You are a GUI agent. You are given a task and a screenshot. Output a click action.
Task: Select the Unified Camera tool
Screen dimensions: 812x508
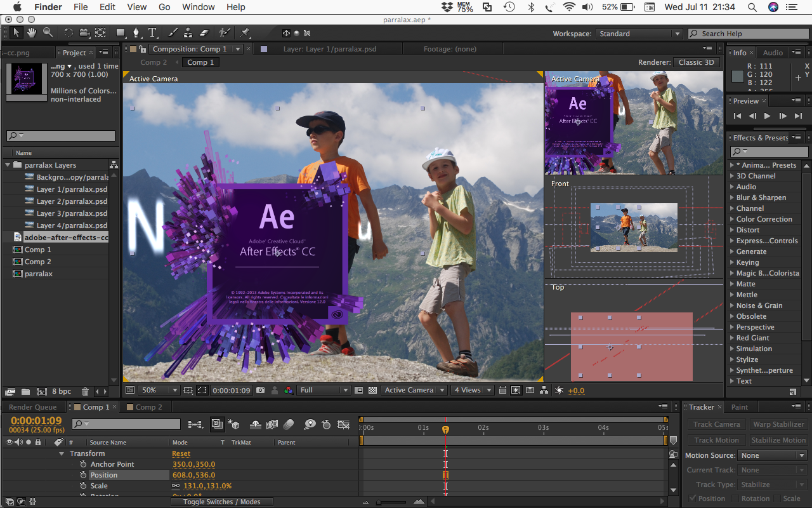(x=84, y=32)
